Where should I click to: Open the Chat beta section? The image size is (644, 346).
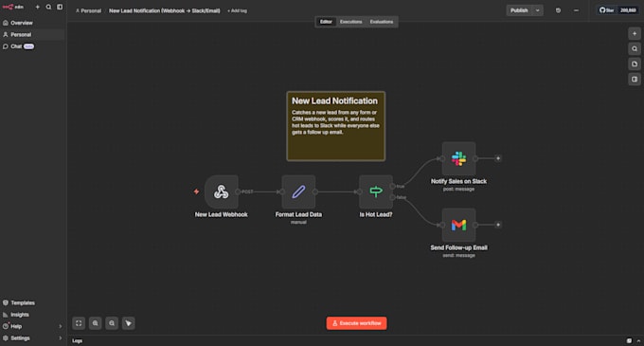[32, 46]
